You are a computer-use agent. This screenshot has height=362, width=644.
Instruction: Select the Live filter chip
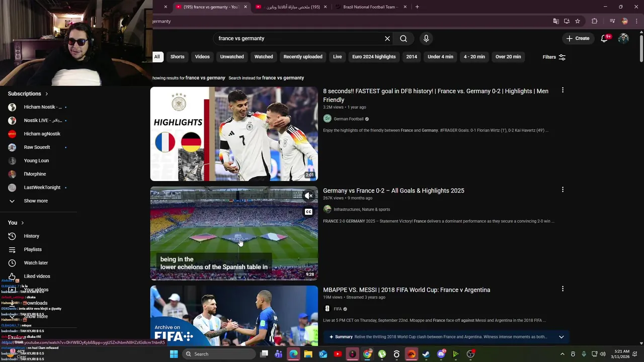[337, 57]
